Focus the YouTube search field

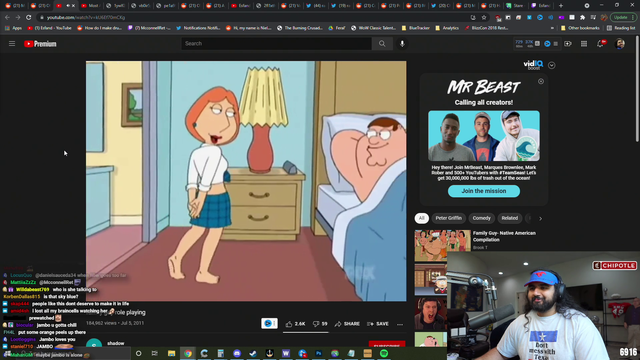coord(276,44)
